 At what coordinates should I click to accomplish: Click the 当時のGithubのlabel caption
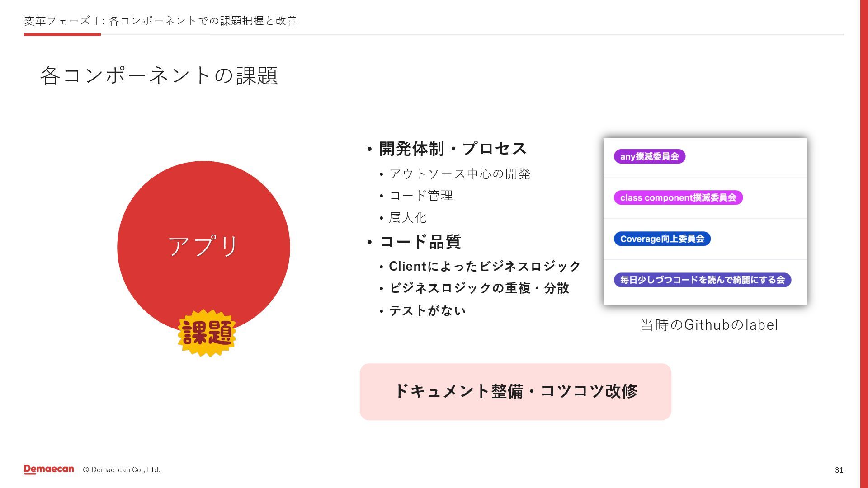pyautogui.click(x=709, y=325)
